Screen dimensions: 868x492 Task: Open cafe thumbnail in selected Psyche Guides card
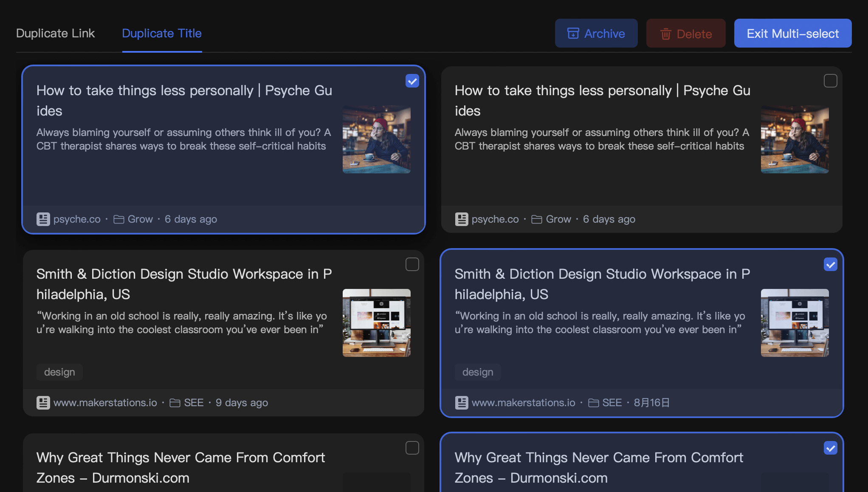376,139
